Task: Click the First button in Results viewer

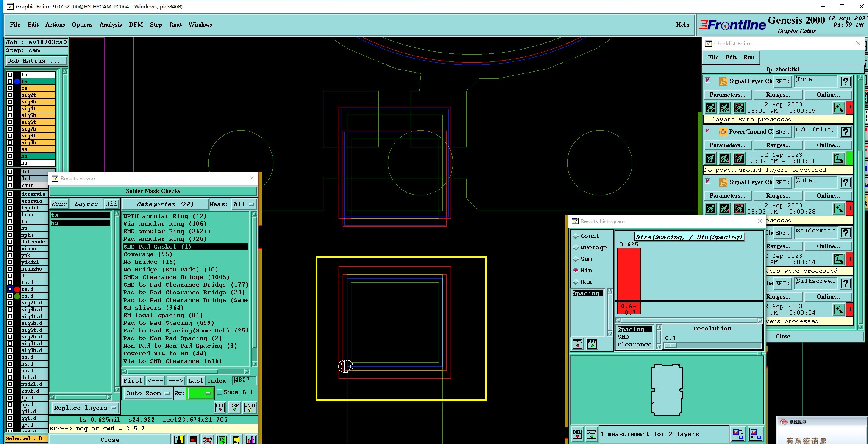Action: click(x=133, y=381)
